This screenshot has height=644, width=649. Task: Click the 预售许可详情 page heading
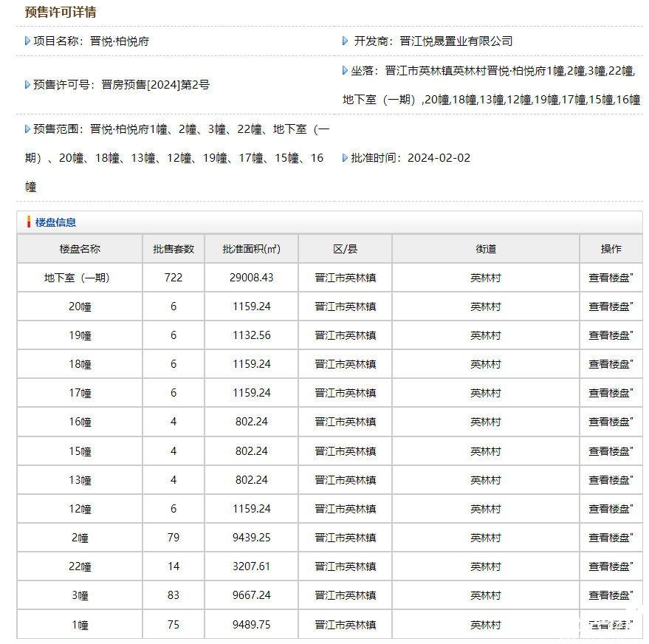click(61, 13)
